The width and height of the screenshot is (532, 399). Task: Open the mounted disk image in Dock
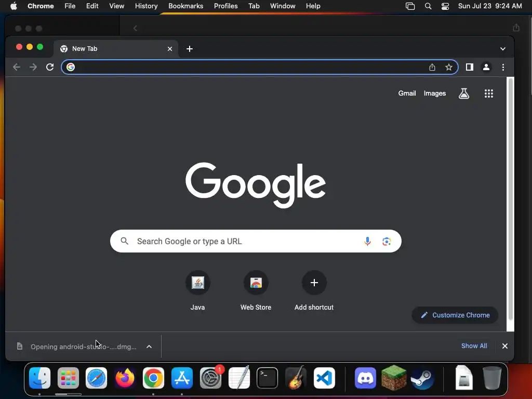point(464,377)
